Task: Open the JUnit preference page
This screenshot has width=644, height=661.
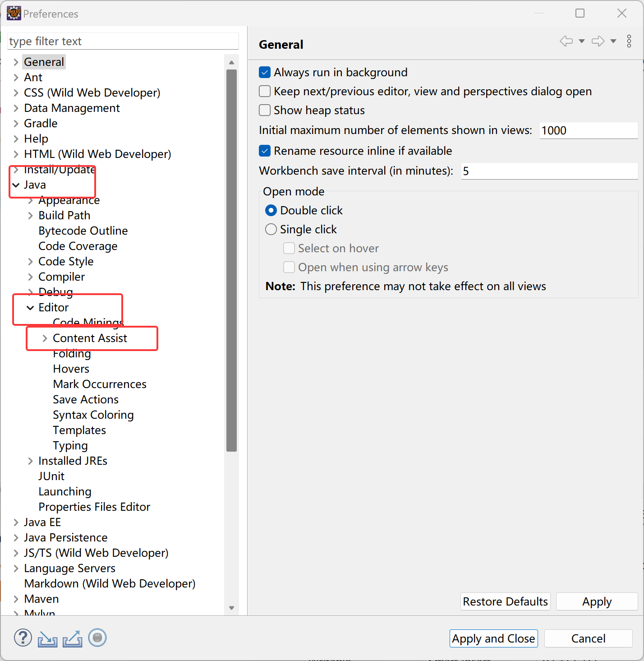Action: tap(51, 476)
